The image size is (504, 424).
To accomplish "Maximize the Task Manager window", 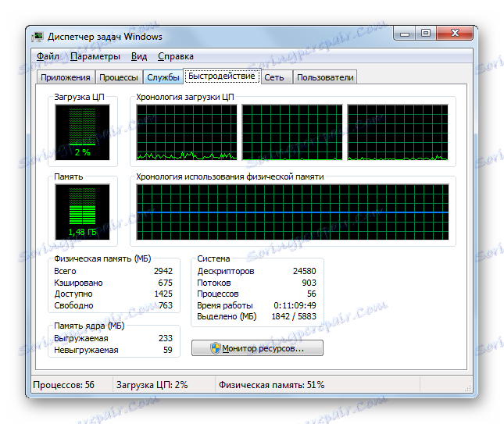I will [426, 34].
